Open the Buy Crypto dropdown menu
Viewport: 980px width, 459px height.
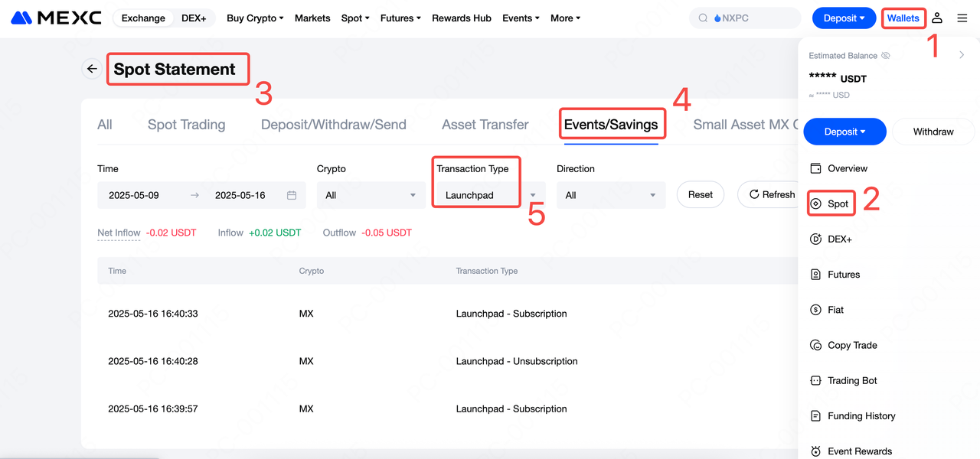tap(255, 18)
